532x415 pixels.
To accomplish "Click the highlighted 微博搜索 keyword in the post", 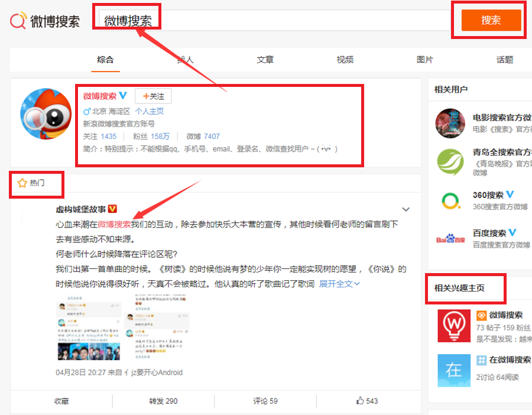I will pyautogui.click(x=114, y=224).
